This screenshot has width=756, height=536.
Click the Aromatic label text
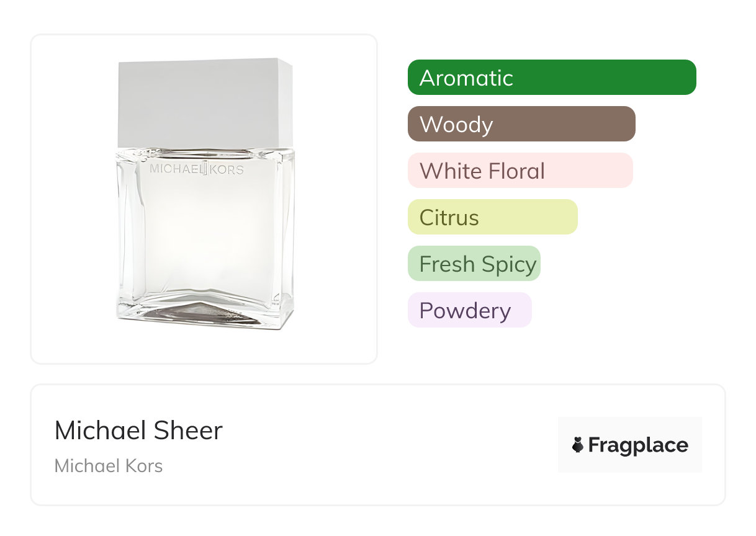pyautogui.click(x=466, y=78)
